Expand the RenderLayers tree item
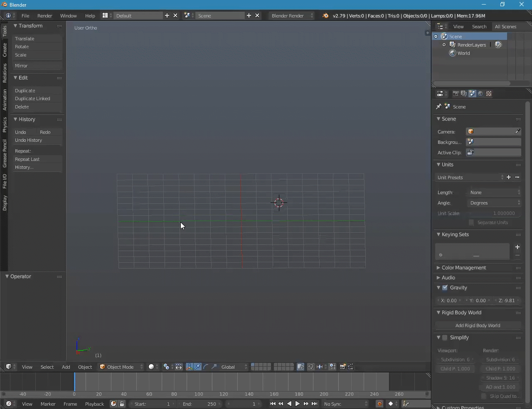Viewport: 532px width, 409px height. click(x=444, y=45)
